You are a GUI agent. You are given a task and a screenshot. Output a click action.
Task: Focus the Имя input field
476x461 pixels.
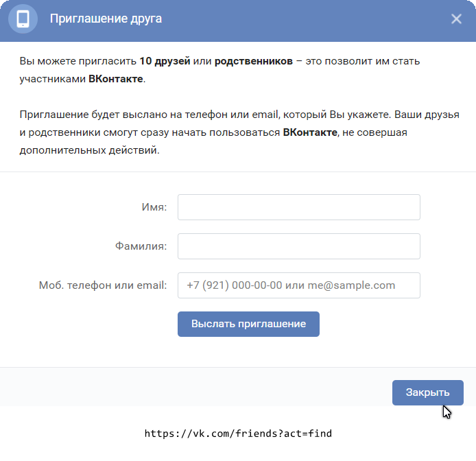coord(298,207)
